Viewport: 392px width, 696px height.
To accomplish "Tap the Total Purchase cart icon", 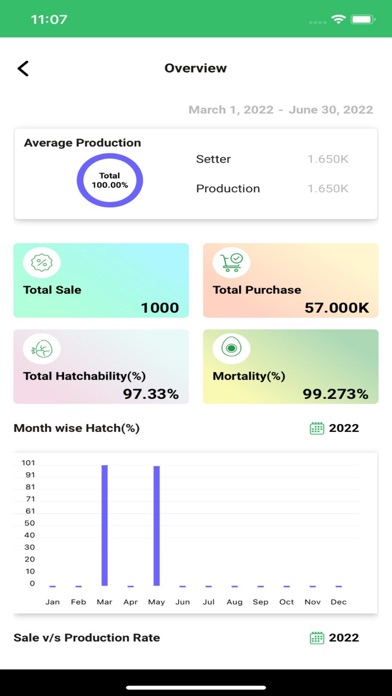I will (x=231, y=262).
